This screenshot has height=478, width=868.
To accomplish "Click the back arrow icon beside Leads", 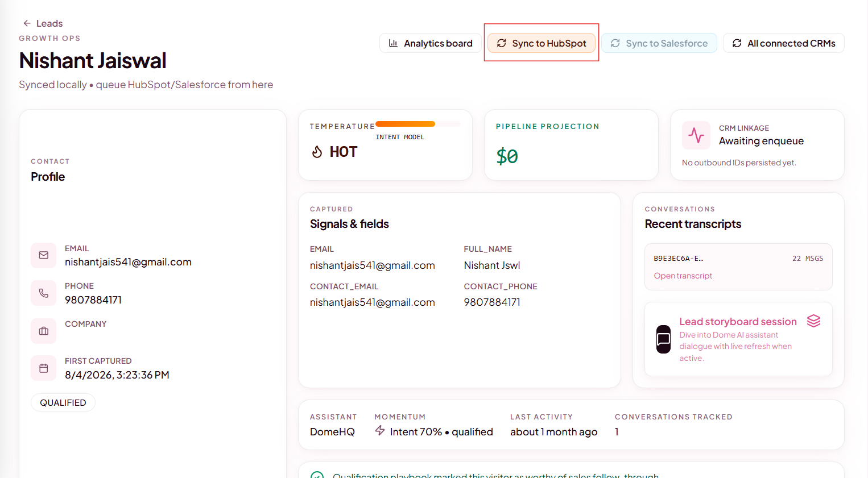I will pos(27,23).
